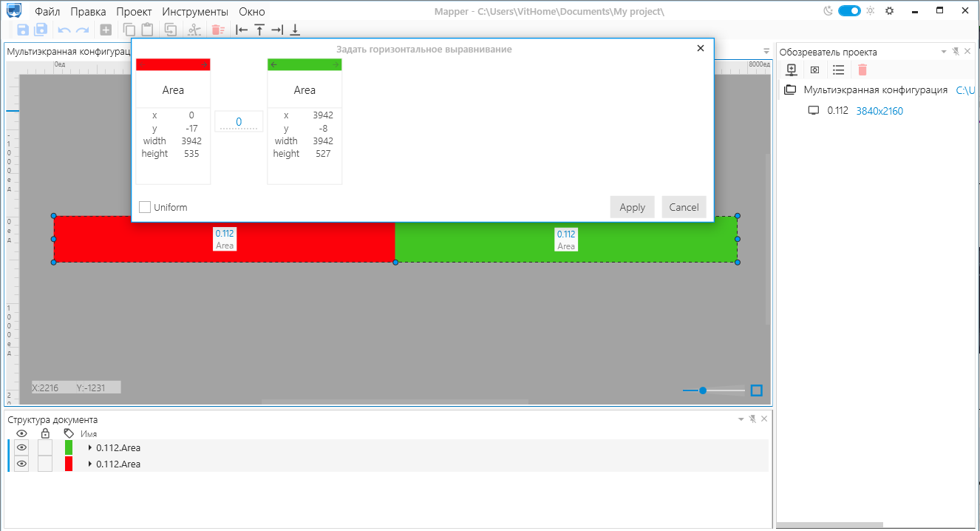The width and height of the screenshot is (980, 531).
Task: Click the align left edges toolbar icon
Action: click(242, 30)
